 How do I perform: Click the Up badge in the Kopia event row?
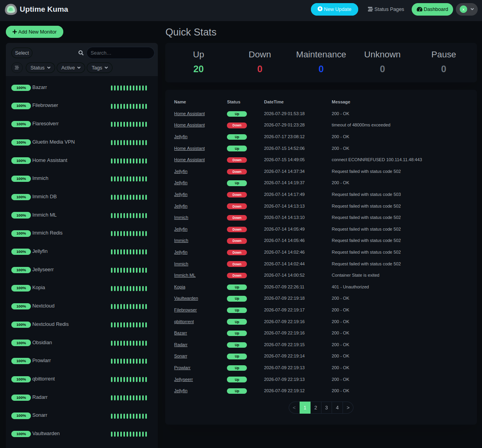pos(237,287)
